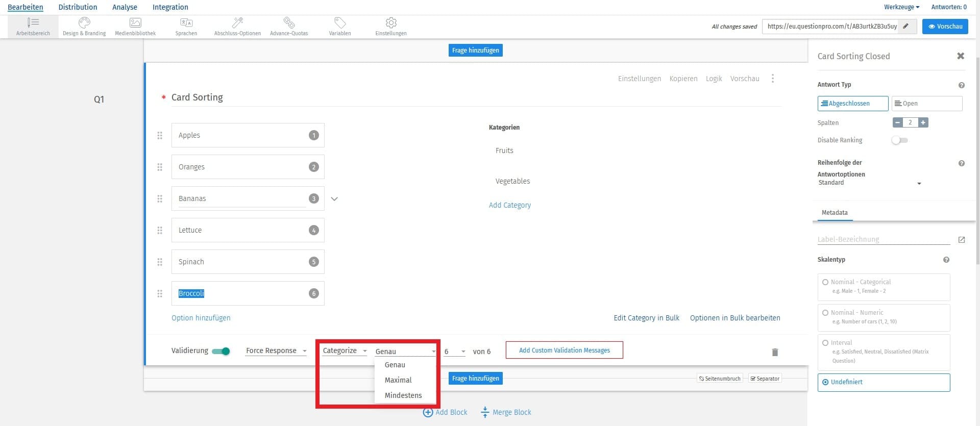Screen dimensions: 980x426
Task: Open the Edit Category in Bulk link
Action: 646,318
